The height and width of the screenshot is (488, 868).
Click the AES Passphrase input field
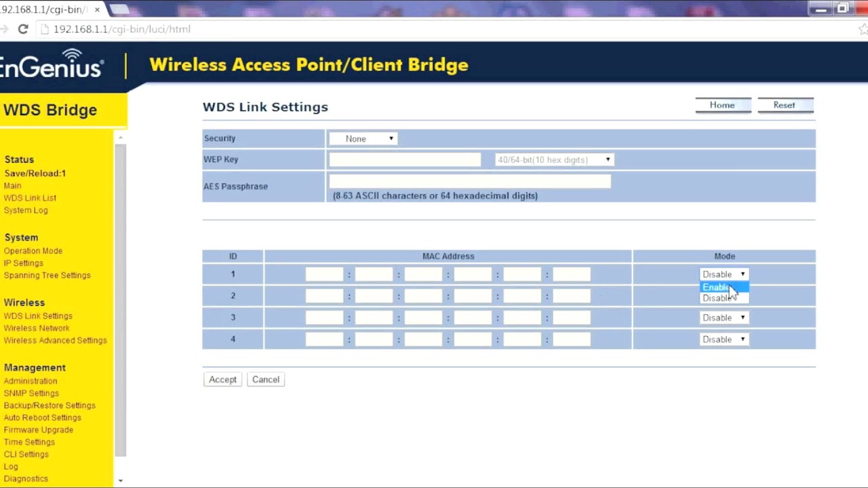(470, 181)
